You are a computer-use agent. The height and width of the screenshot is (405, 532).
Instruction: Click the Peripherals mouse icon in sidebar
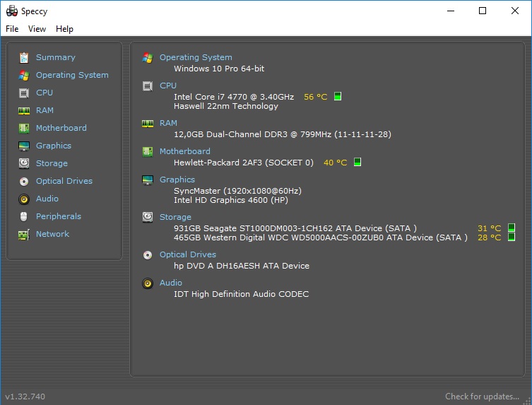click(24, 216)
